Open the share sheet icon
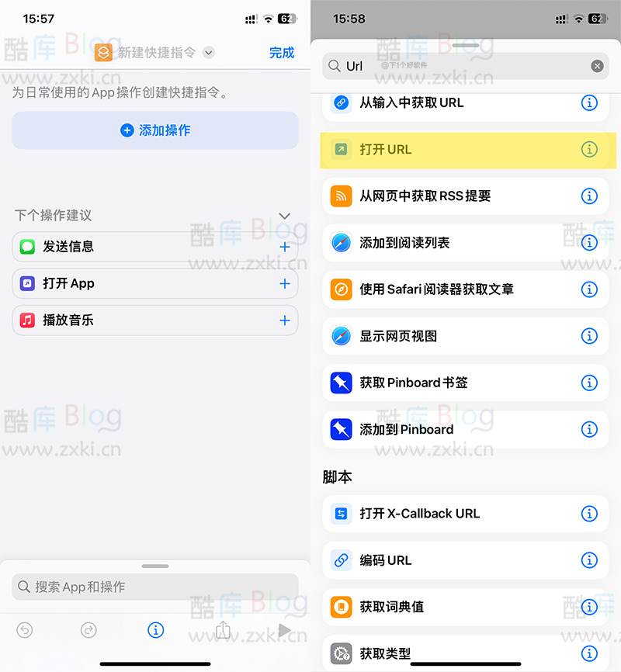The image size is (621, 672). coord(223,630)
